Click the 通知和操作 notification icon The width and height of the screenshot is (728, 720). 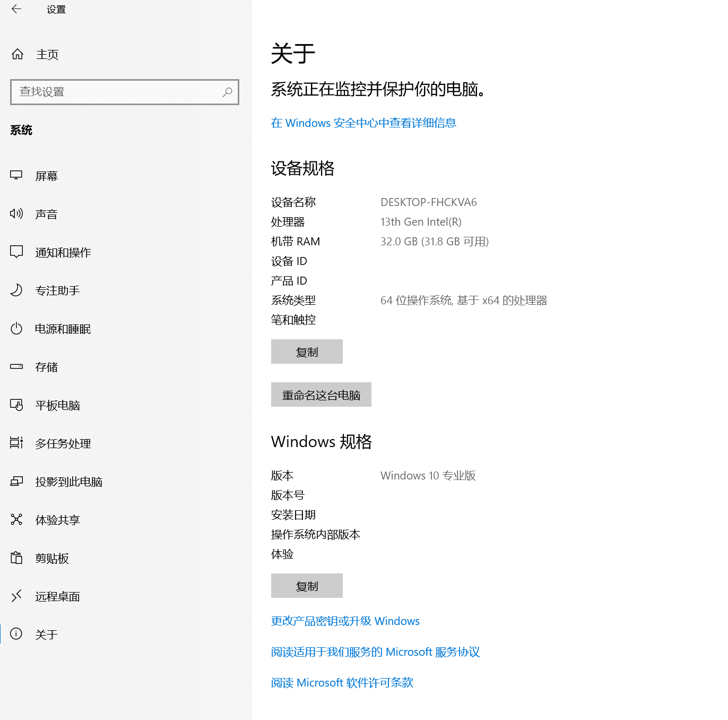point(16,252)
